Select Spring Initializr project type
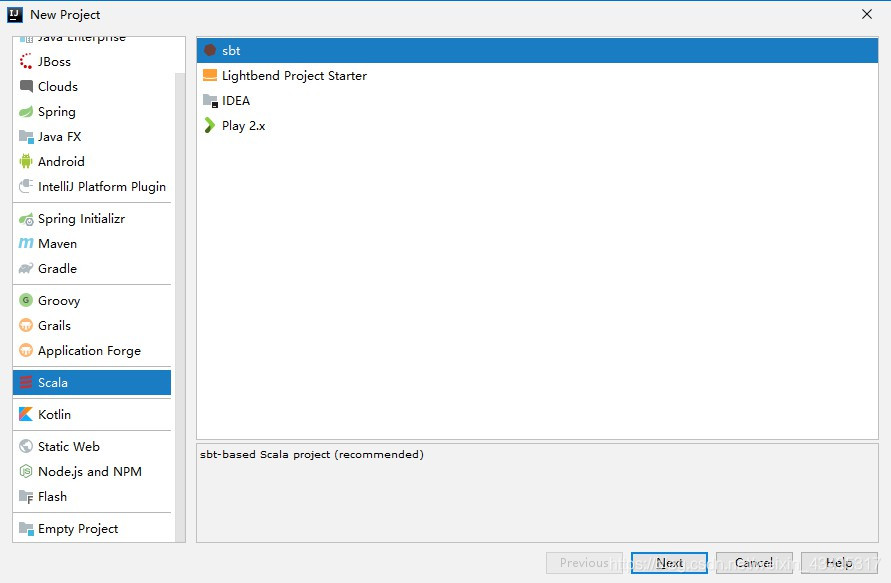 pyautogui.click(x=92, y=219)
